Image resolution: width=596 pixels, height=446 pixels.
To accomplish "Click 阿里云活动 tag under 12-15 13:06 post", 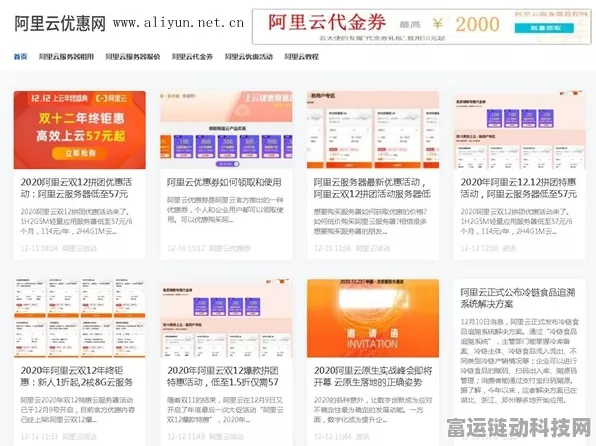I will [373, 248].
